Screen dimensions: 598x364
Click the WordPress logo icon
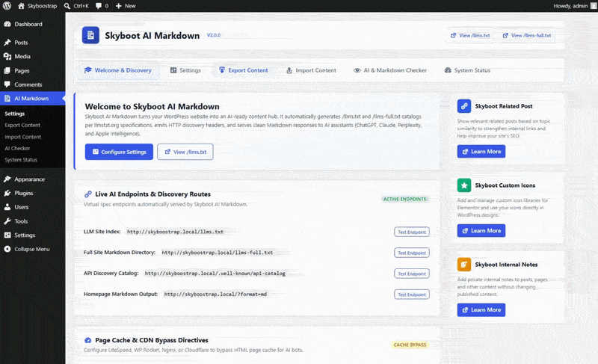coord(7,6)
